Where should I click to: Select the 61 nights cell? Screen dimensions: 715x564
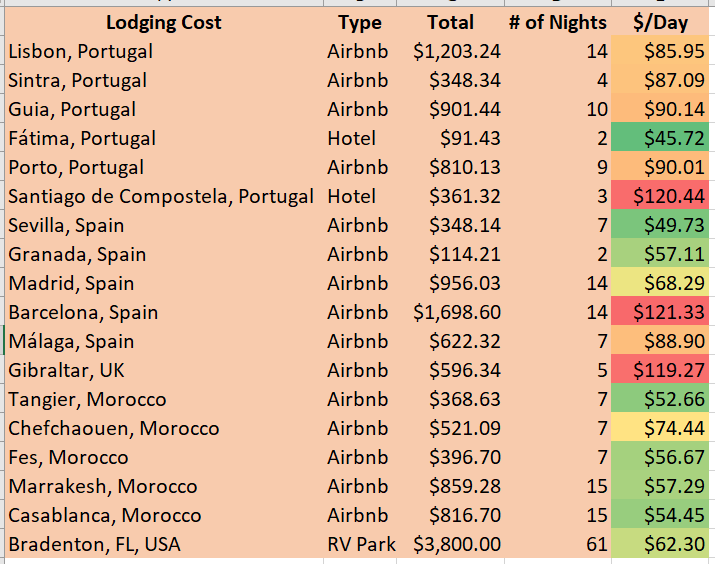click(x=596, y=545)
